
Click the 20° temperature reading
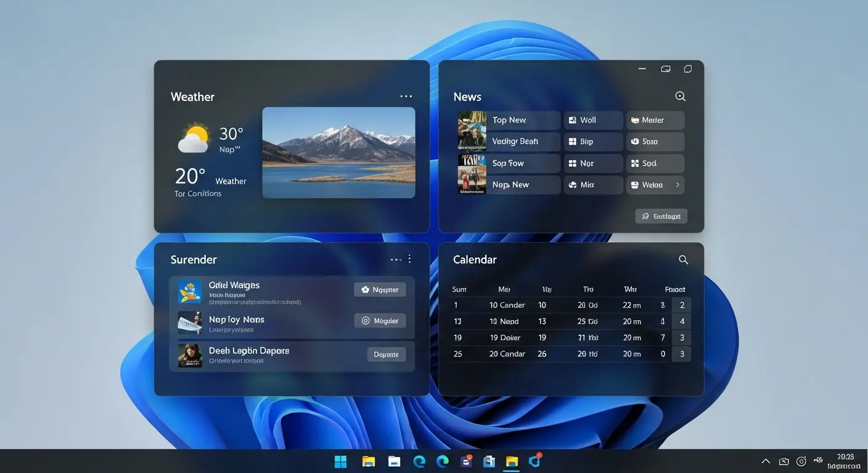coord(190,176)
